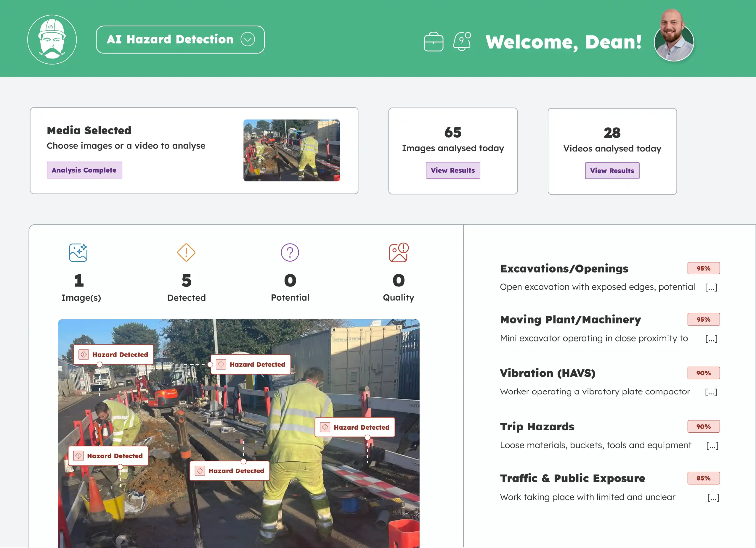
Task: Click the 85% badge for Traffic exposure
Action: (703, 478)
